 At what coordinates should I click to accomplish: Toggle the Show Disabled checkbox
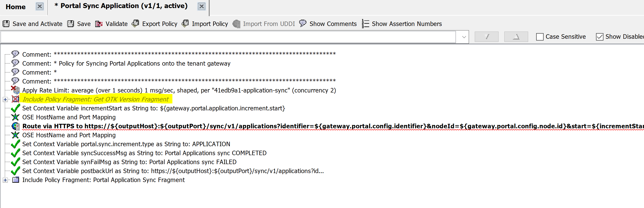(x=599, y=37)
